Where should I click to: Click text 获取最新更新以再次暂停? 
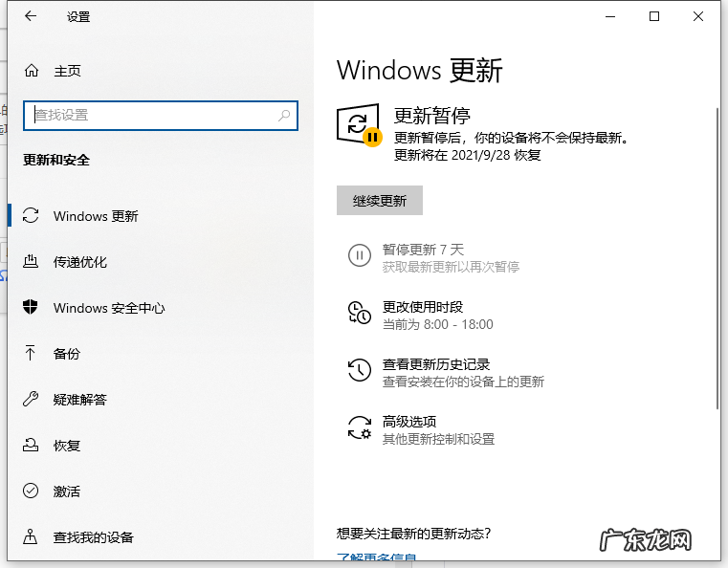tap(451, 267)
